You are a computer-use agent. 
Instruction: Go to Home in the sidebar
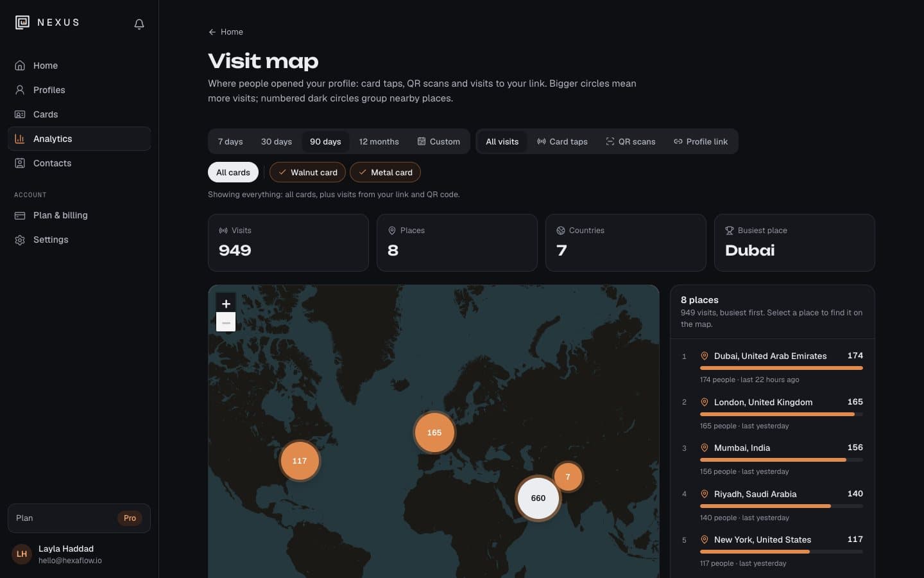click(x=80, y=66)
